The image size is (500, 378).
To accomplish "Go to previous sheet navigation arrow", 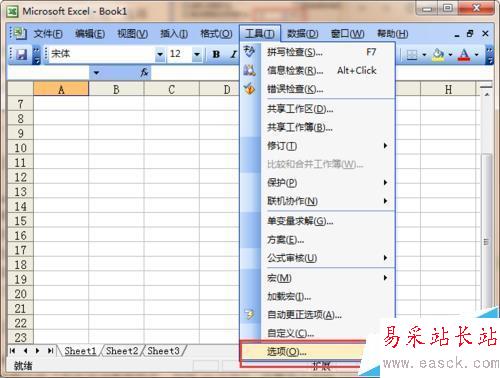I will 25,351.
